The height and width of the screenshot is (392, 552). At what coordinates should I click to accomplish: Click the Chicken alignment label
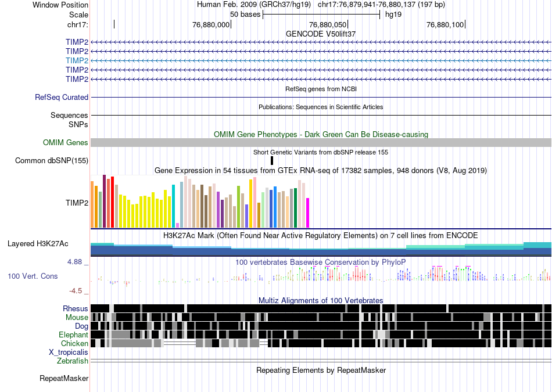(74, 343)
